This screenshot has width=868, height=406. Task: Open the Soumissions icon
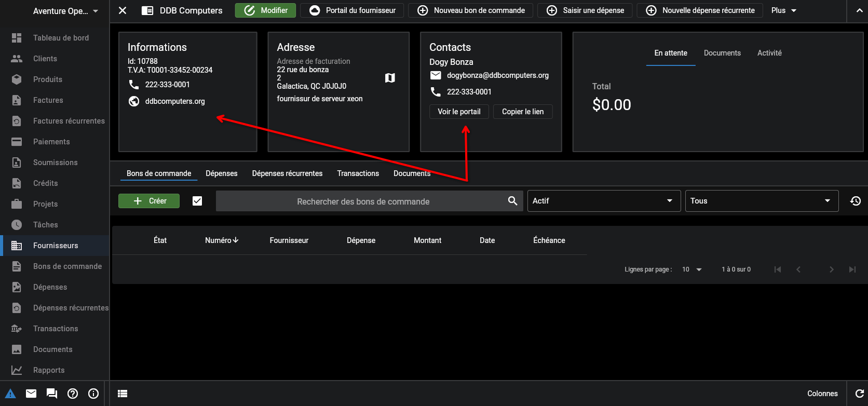pyautogui.click(x=17, y=163)
